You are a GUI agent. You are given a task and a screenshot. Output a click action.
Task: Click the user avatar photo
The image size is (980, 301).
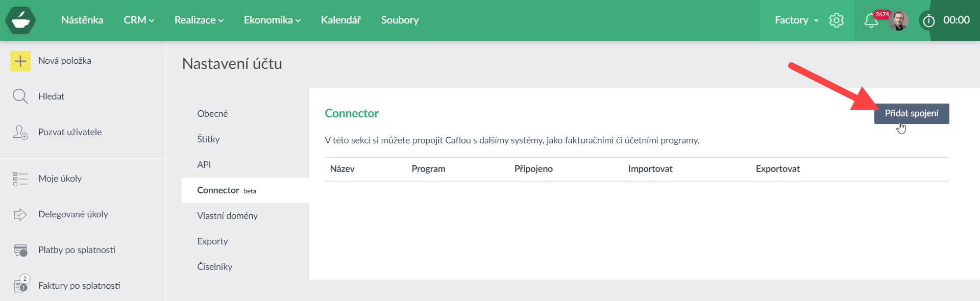pos(898,21)
